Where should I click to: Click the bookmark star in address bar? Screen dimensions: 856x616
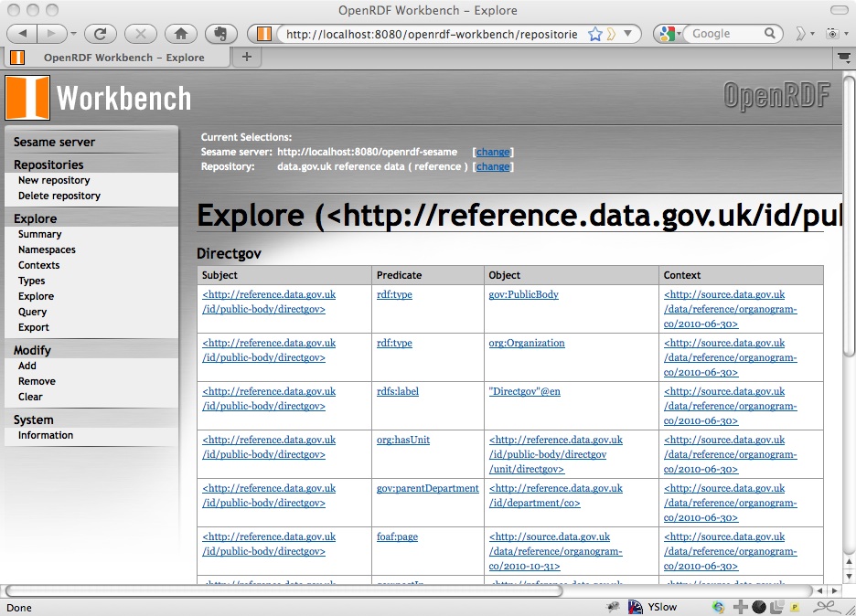click(595, 35)
